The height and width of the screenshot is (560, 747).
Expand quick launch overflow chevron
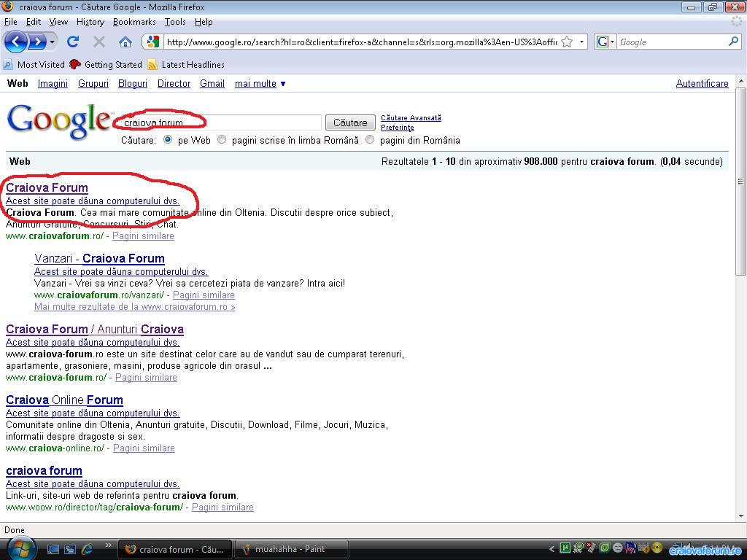point(108,545)
